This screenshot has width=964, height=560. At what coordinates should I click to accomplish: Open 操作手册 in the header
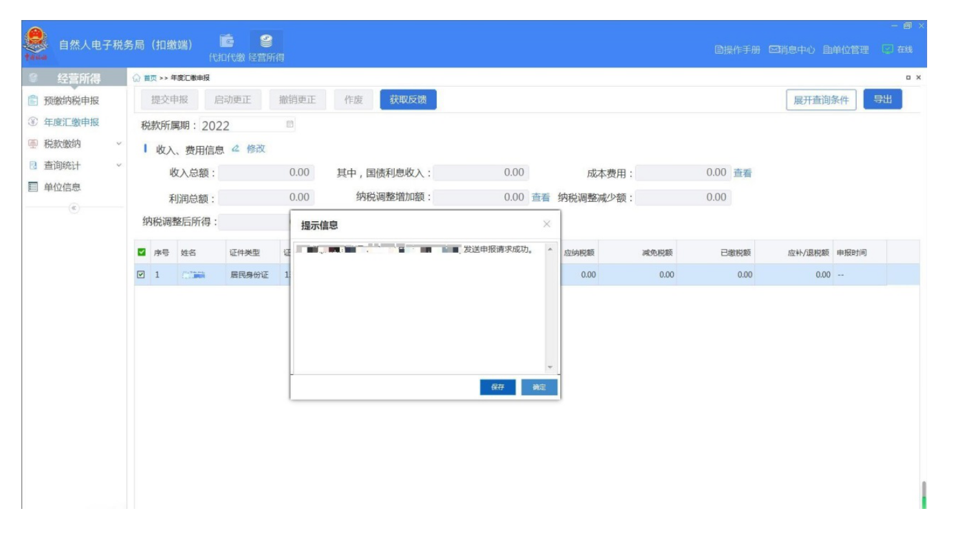[x=737, y=50]
